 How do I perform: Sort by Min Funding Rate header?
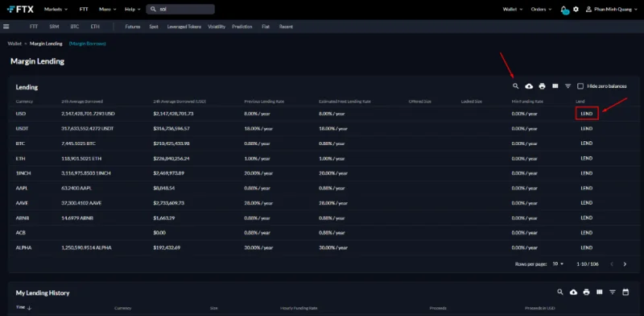[x=527, y=102]
